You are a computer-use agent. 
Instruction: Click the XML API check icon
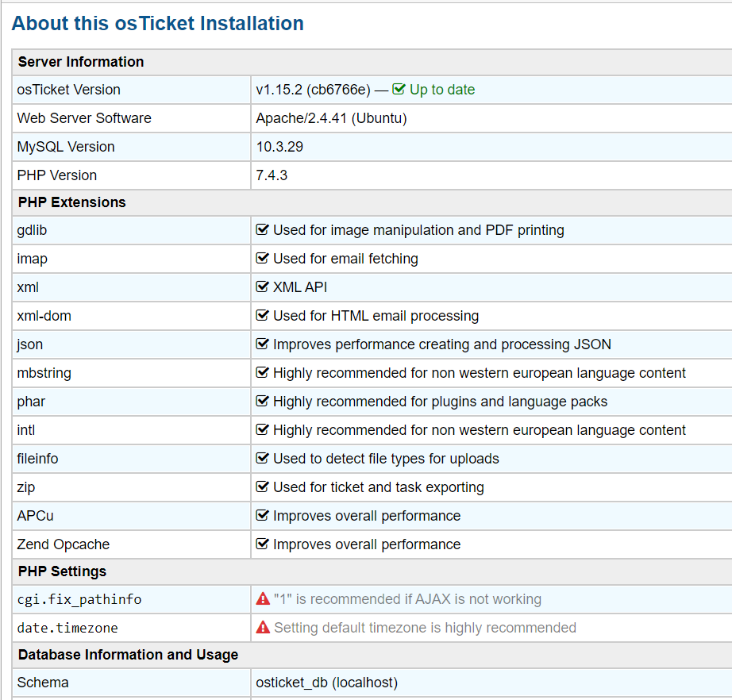click(x=262, y=287)
